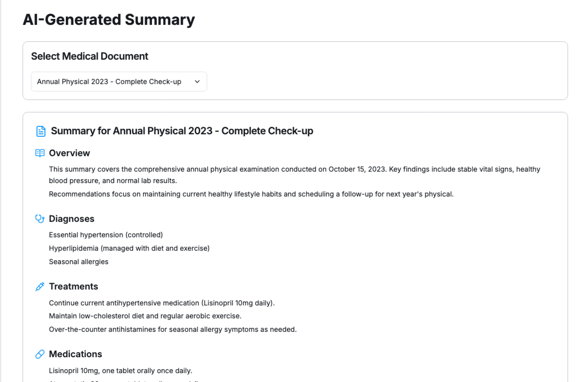Click the Treatments section heading

coord(73,286)
